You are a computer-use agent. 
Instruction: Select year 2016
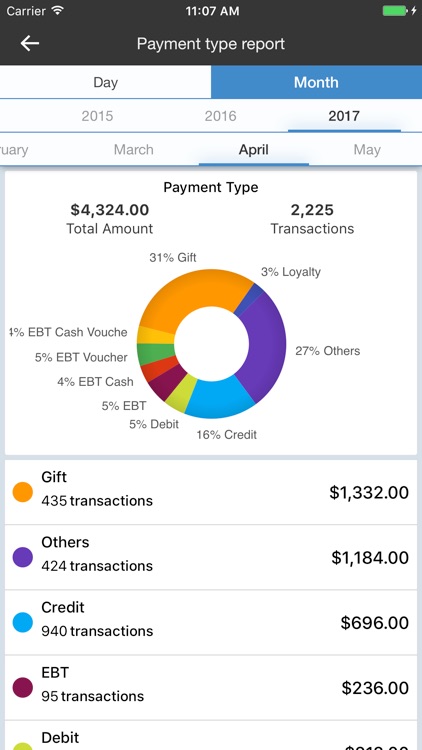click(221, 116)
